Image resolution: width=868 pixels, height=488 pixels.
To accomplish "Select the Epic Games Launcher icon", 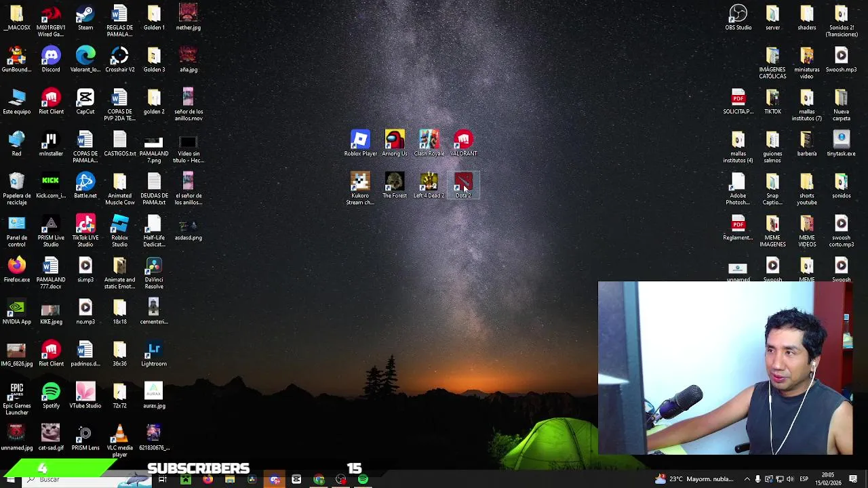I will [17, 399].
